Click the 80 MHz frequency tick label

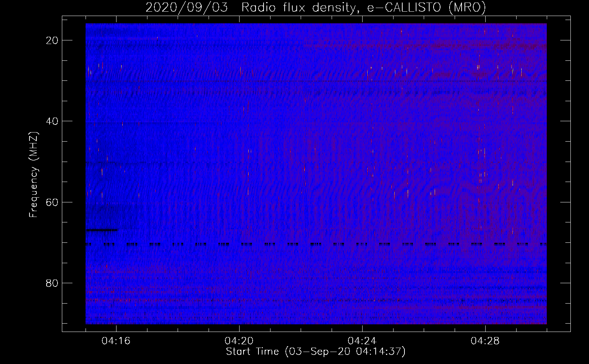click(x=52, y=283)
